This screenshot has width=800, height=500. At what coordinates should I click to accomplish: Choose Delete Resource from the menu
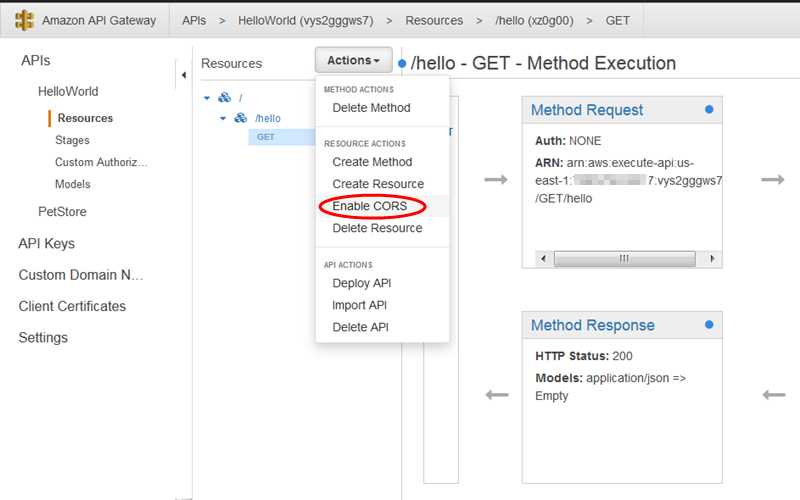click(x=377, y=228)
